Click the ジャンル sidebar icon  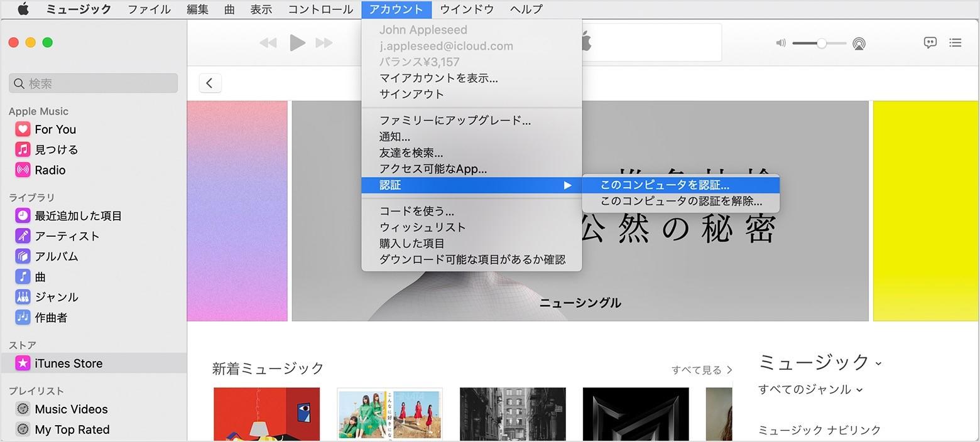(x=23, y=297)
